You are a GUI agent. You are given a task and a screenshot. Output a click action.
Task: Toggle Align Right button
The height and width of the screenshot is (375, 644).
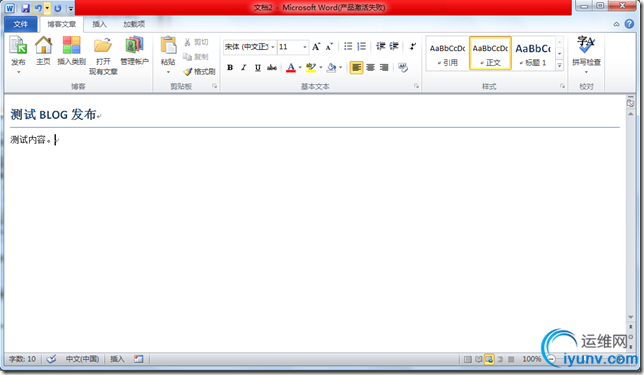click(384, 67)
